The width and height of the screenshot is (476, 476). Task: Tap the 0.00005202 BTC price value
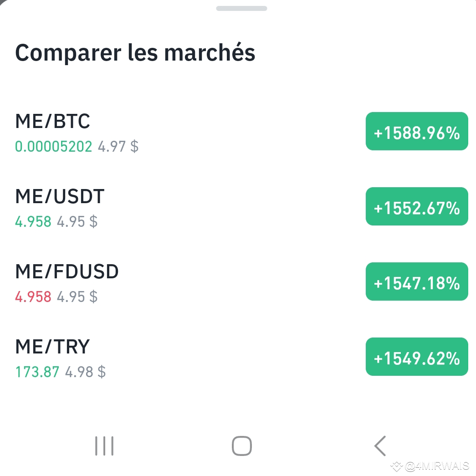(54, 147)
